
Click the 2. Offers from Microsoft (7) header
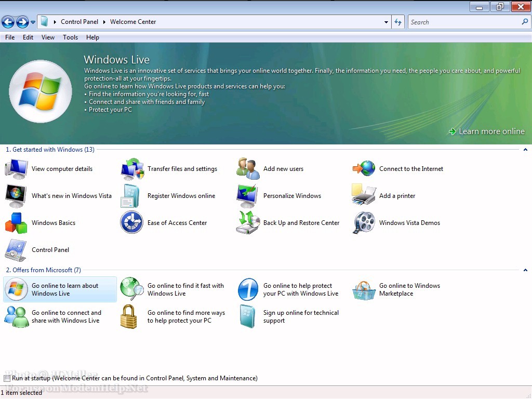pos(44,270)
